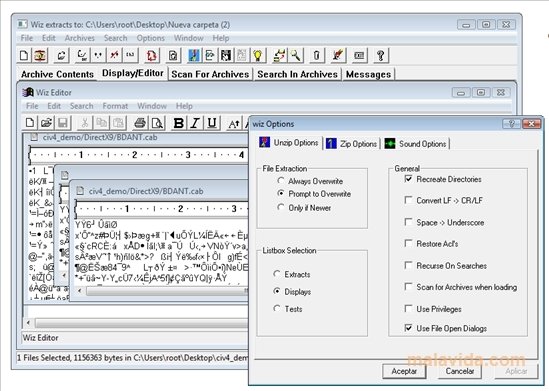Enable Convert LF -> CR/LF checkbox
This screenshot has height=391, width=549.
[408, 200]
